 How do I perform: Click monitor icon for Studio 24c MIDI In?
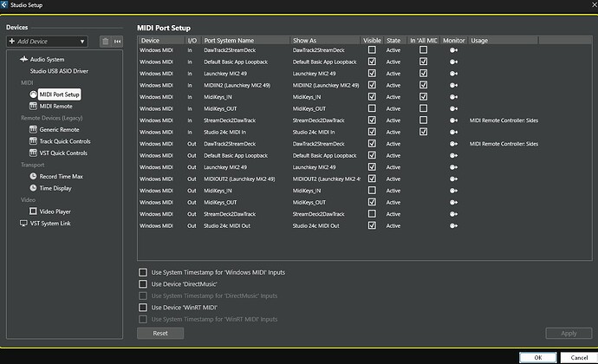coord(453,132)
